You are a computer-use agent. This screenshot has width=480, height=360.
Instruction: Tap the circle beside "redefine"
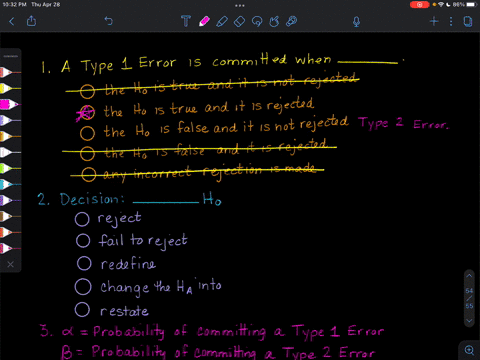tap(84, 263)
